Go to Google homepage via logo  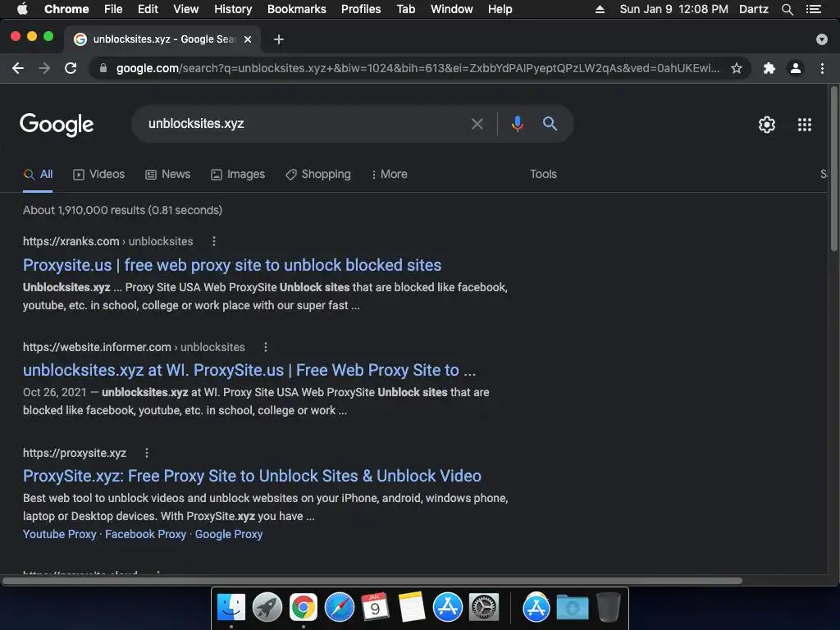tap(57, 125)
